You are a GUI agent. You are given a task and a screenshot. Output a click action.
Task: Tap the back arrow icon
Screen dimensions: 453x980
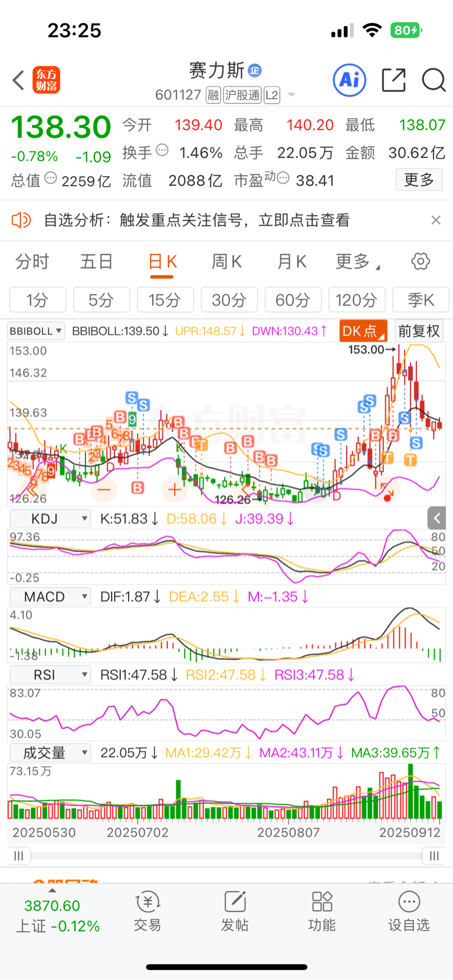18,80
